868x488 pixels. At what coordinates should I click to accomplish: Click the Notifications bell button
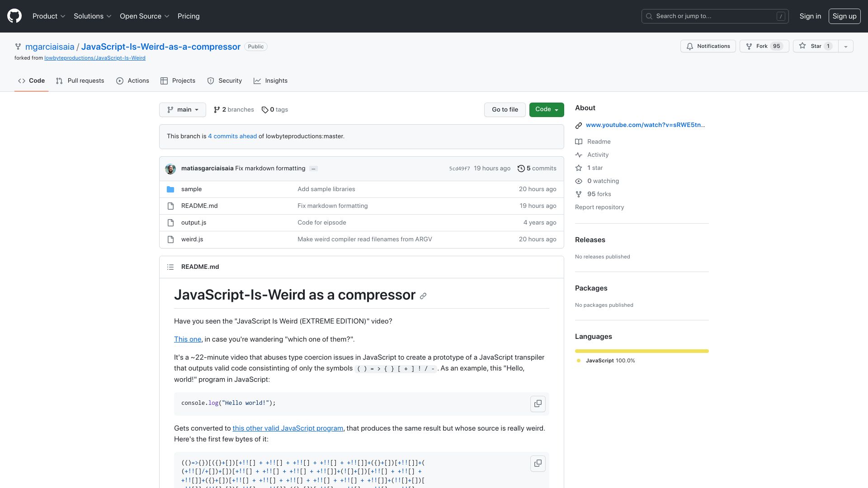[x=708, y=46]
